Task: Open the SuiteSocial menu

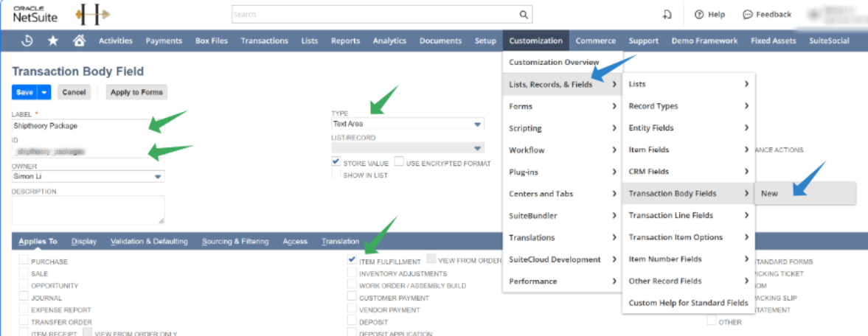Action: 829,41
